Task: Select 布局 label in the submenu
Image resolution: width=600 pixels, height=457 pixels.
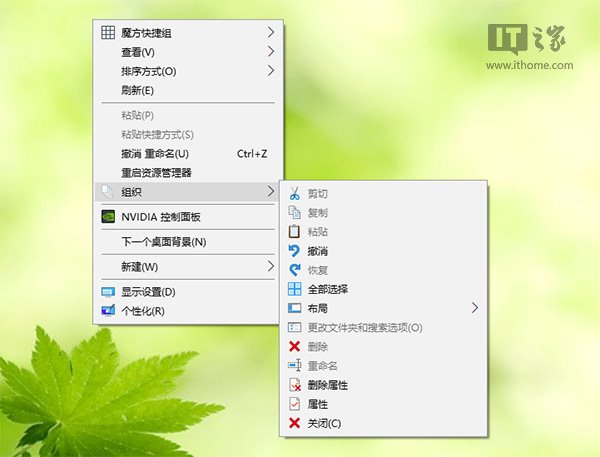Action: point(318,308)
